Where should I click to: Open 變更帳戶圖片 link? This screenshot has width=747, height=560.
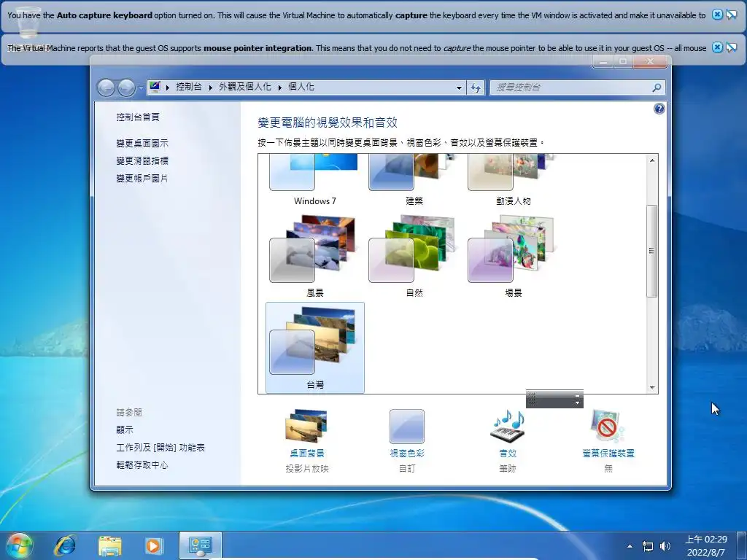[142, 179]
